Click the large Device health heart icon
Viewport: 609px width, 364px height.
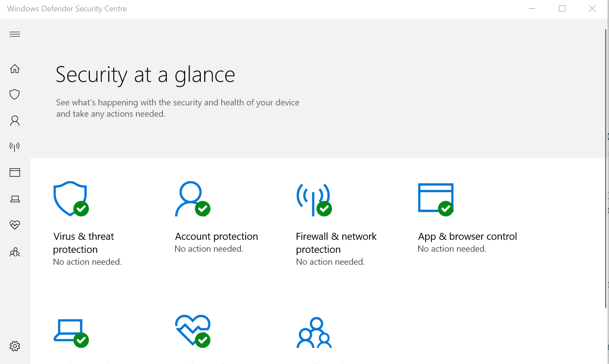(x=193, y=331)
